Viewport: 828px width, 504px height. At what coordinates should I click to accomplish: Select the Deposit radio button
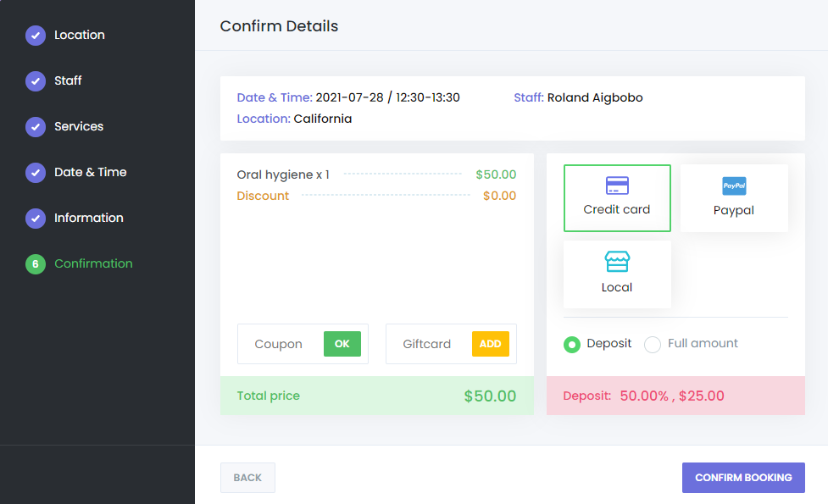[x=572, y=344]
